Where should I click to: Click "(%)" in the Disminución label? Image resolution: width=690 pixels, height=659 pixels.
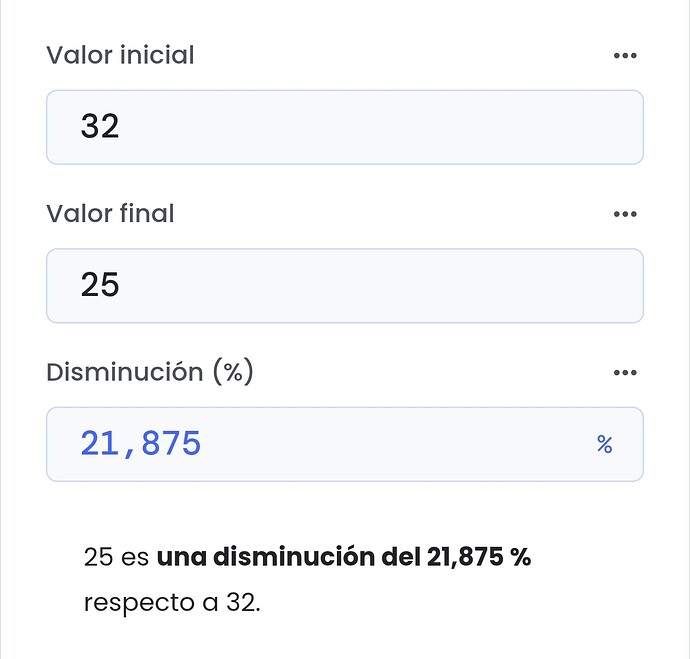[232, 372]
